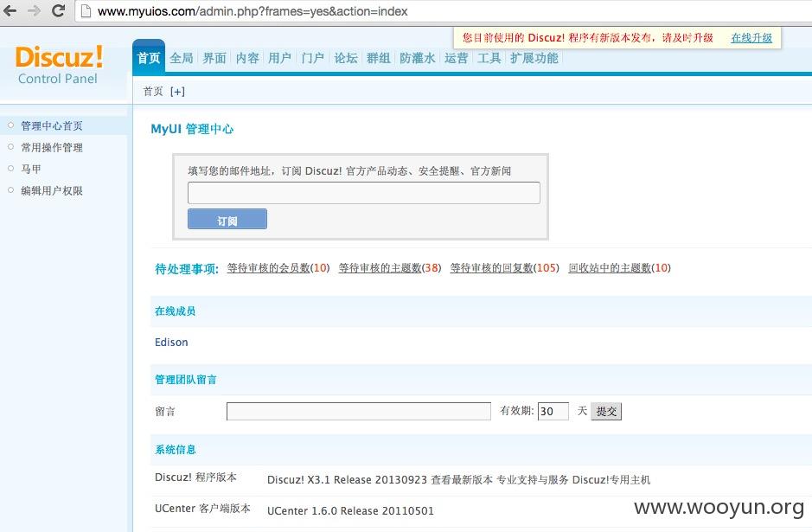This screenshot has width=812, height=532.
Task: Click the 留言 message input field
Action: point(358,411)
